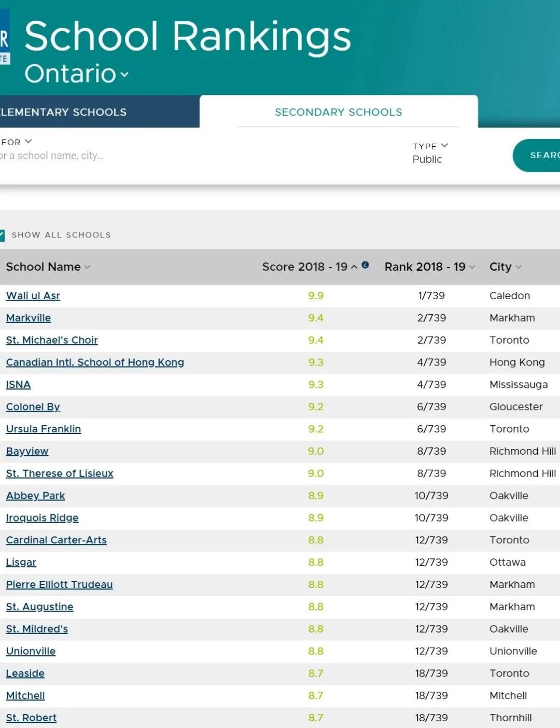Click Leaside's 8.7 score cell
This screenshot has width=560, height=728.
[316, 674]
